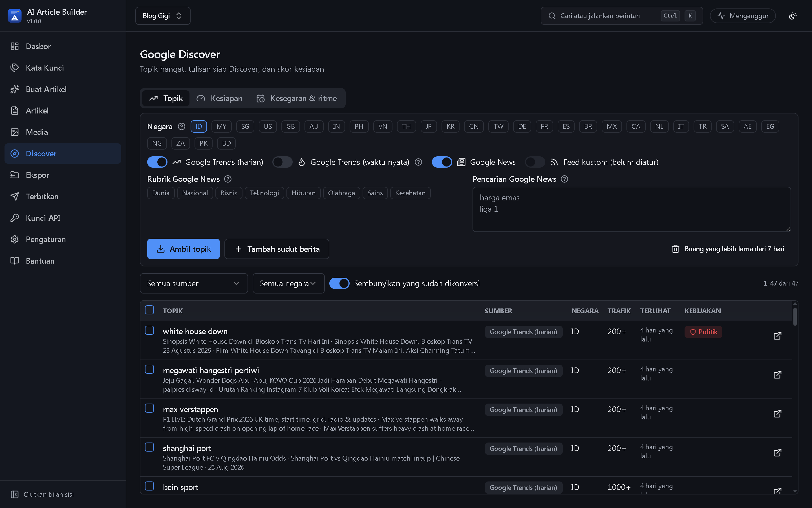The image size is (812, 508).
Task: Click the help icon next to Negara
Action: [182, 126]
